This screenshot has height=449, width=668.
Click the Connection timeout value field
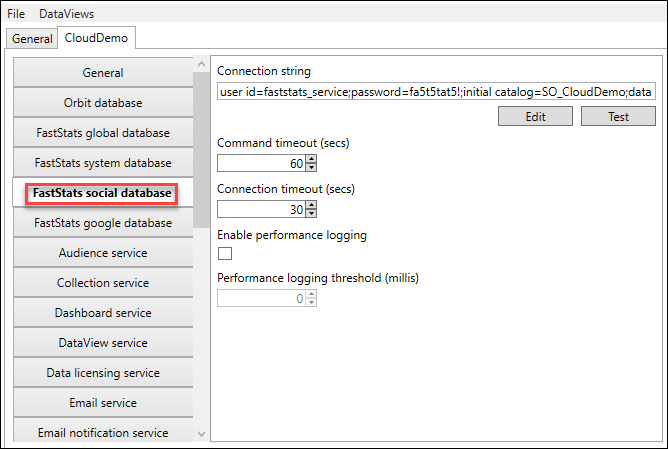pyautogui.click(x=262, y=209)
